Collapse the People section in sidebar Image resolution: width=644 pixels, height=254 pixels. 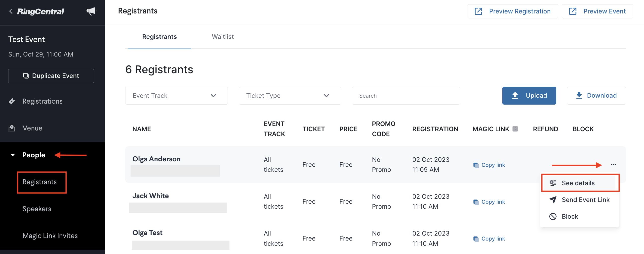(x=13, y=155)
